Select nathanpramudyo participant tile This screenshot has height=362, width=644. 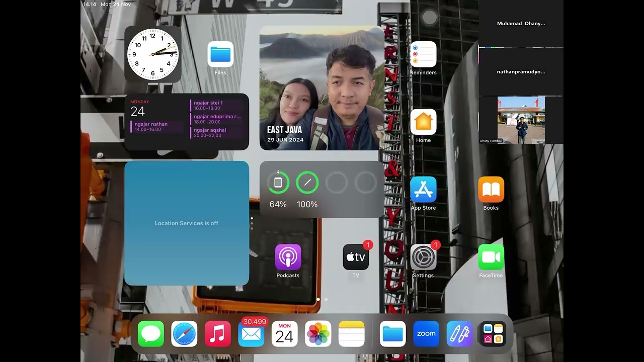521,72
